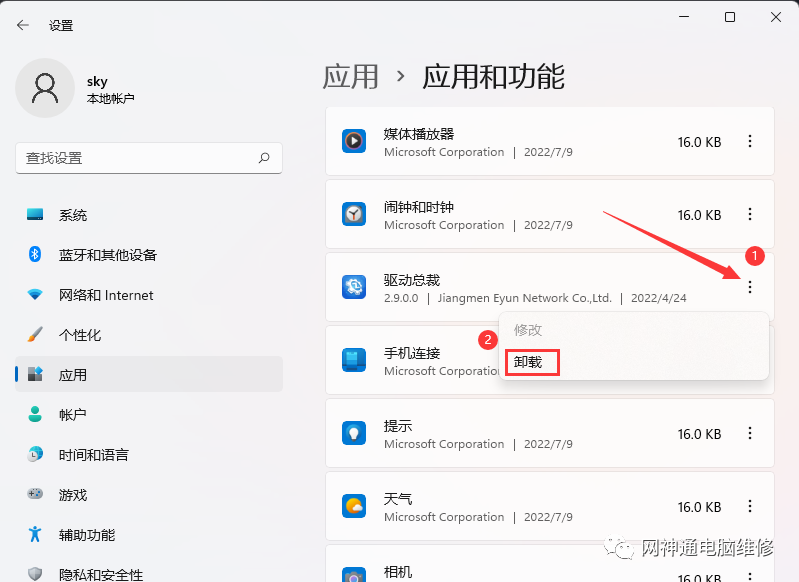Open 帐户 settings category
Screen dimensions: 799x582
[149, 414]
